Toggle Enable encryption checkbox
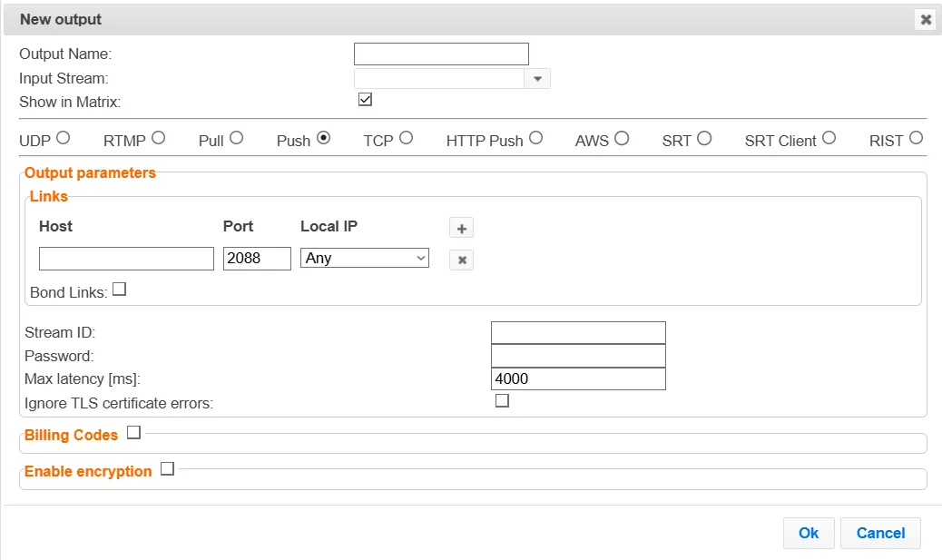Screen dimensions: 942x560 (x=168, y=468)
